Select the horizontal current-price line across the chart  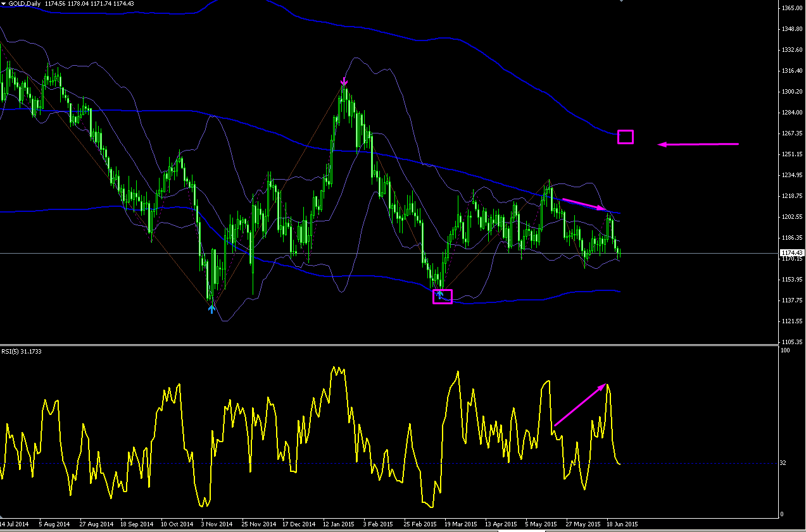coord(389,253)
